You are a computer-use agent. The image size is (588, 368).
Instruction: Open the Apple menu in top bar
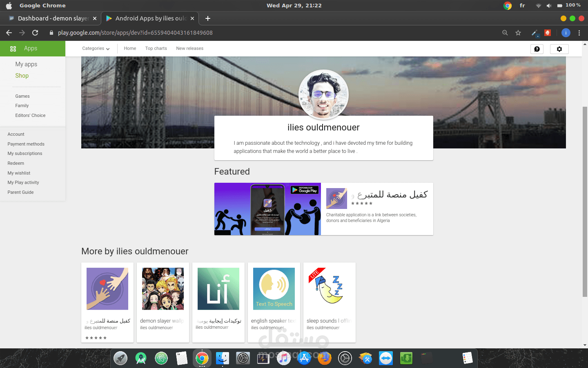9,5
